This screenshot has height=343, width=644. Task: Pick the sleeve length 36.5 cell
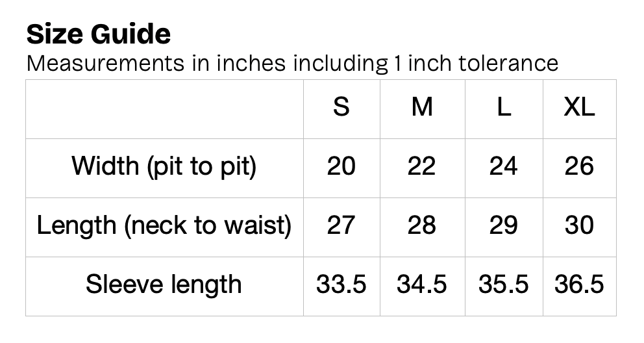[579, 285]
